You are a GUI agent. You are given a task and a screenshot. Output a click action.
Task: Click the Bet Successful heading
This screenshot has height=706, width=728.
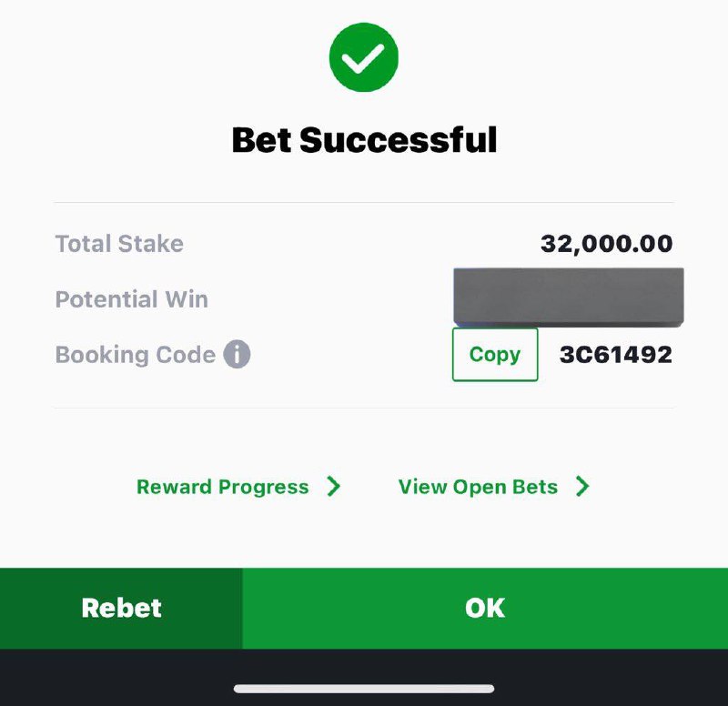tap(364, 140)
